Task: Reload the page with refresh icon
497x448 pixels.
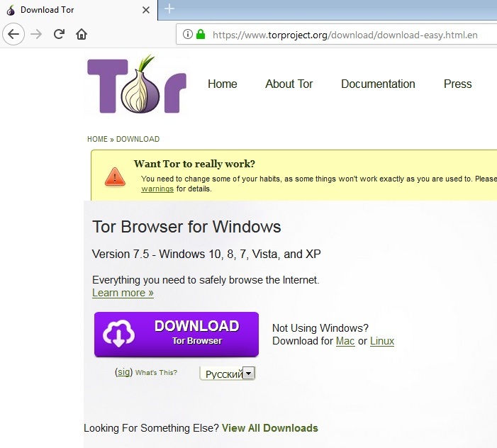Action: (x=59, y=34)
